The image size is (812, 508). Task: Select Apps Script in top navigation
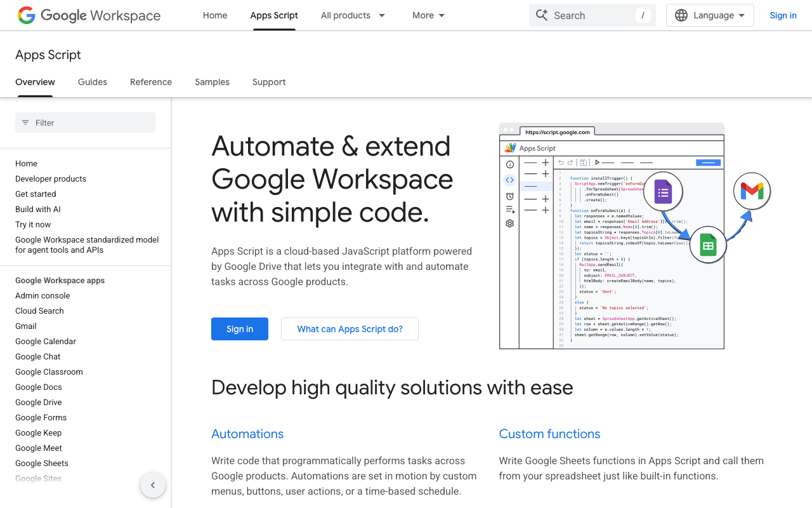coord(274,15)
